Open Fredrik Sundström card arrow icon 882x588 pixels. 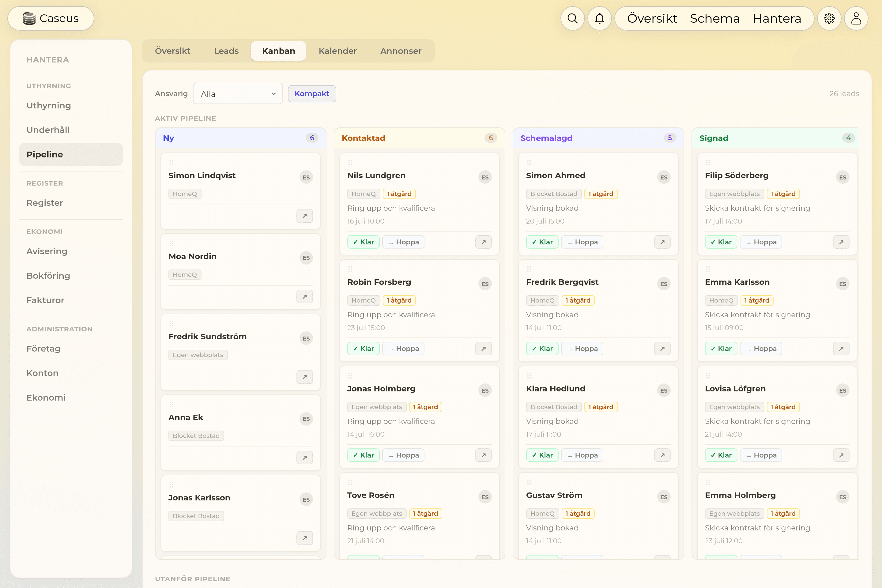coord(304,377)
